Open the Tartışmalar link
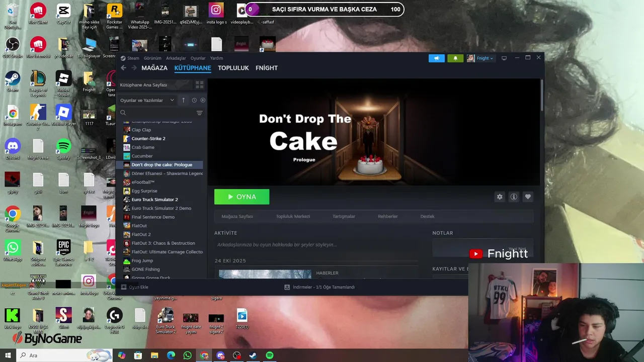Screen dimensions: 644x362 (344, 216)
